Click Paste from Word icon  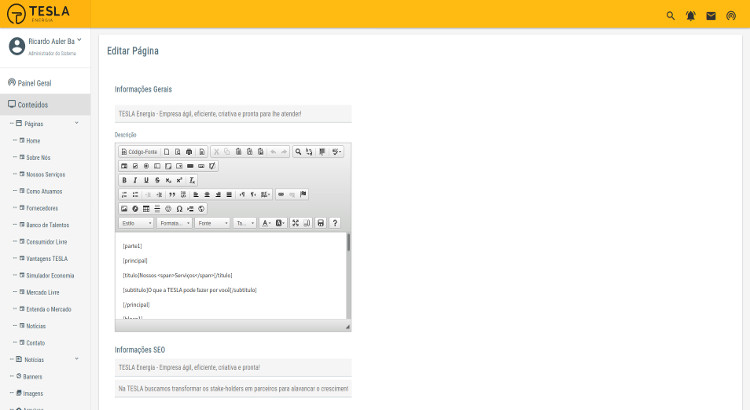(260, 152)
